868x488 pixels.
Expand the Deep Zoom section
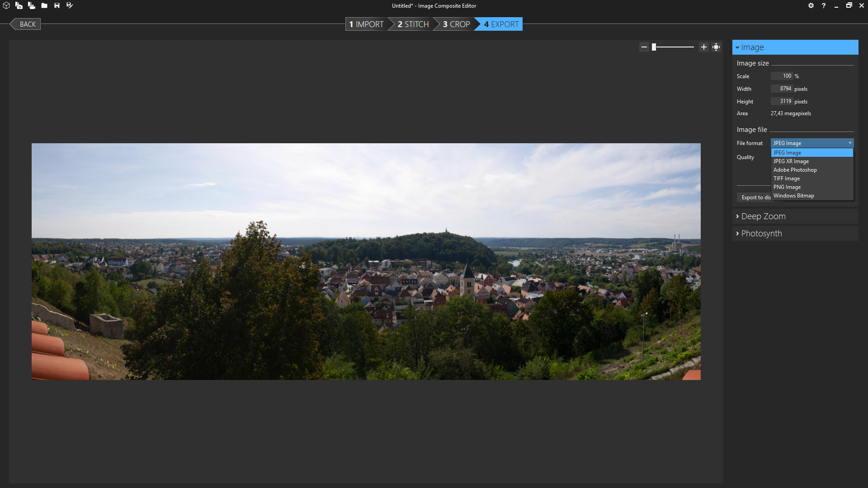click(763, 216)
